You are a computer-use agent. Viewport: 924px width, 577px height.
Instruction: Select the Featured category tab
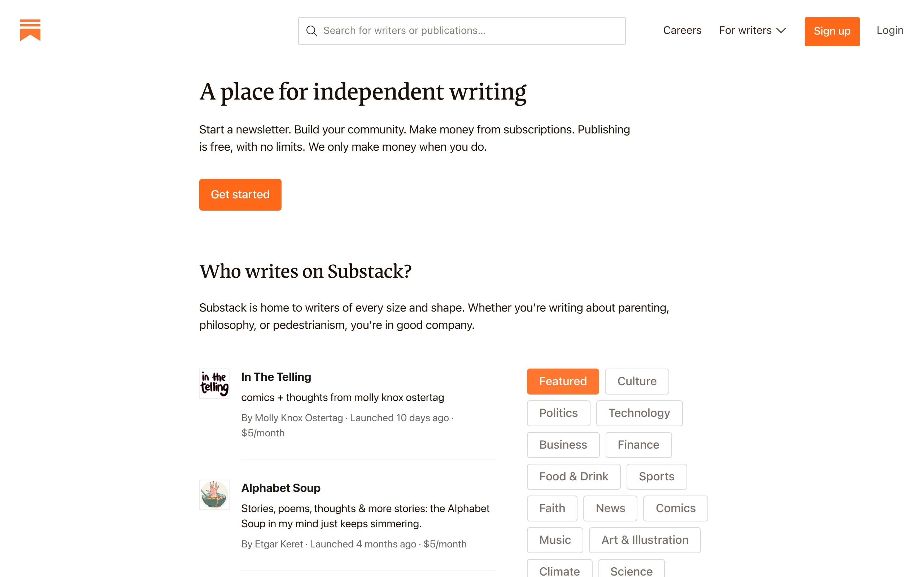(x=562, y=381)
